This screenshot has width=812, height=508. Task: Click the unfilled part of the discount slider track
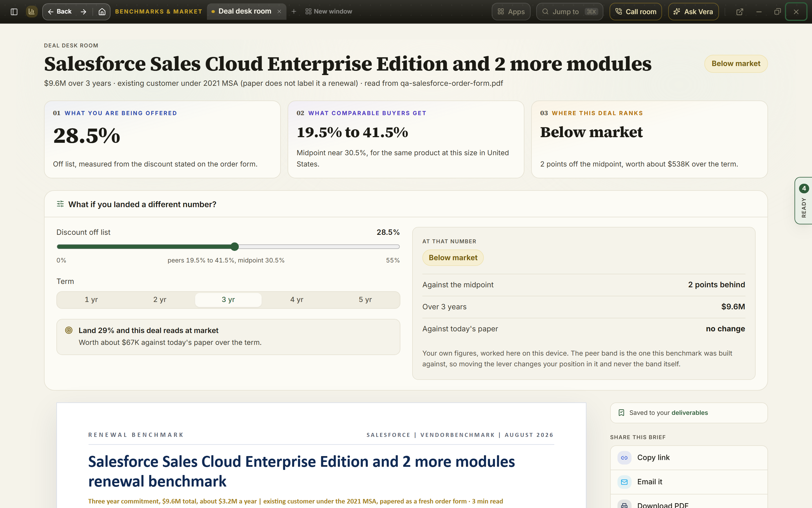pos(319,247)
